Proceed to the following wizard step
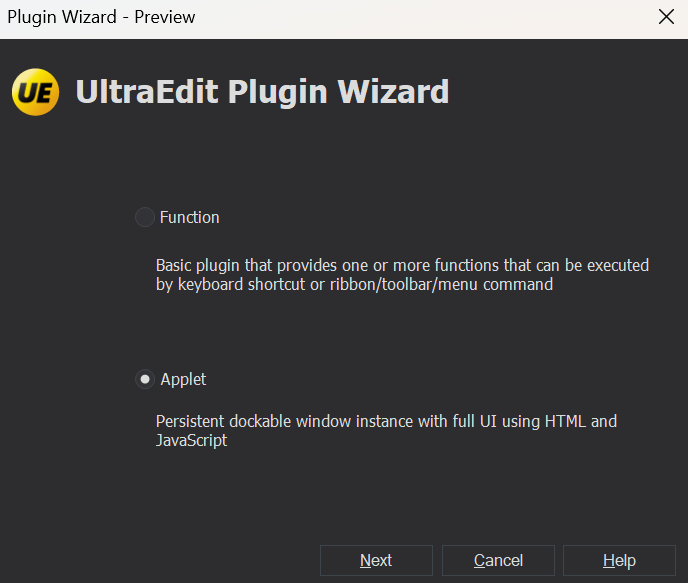 (376, 560)
